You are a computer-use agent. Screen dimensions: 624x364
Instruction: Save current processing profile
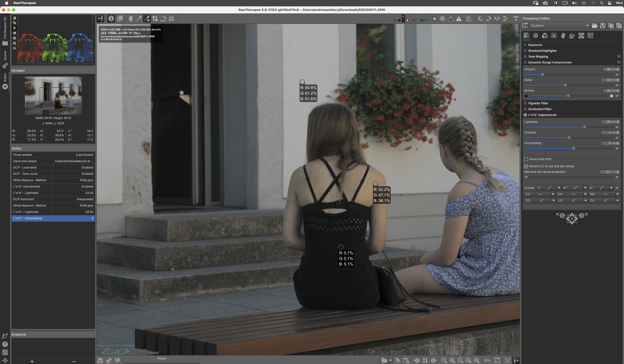click(x=602, y=26)
